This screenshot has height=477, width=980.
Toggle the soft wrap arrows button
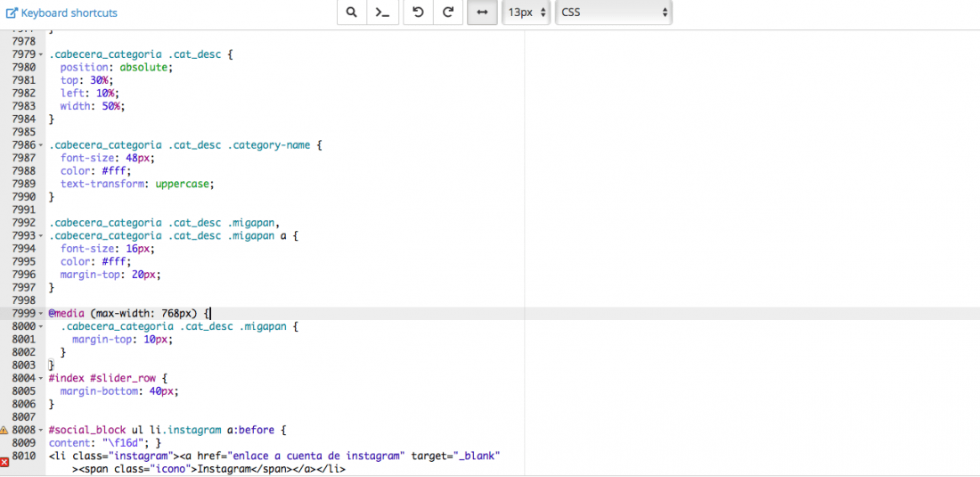[x=482, y=12]
